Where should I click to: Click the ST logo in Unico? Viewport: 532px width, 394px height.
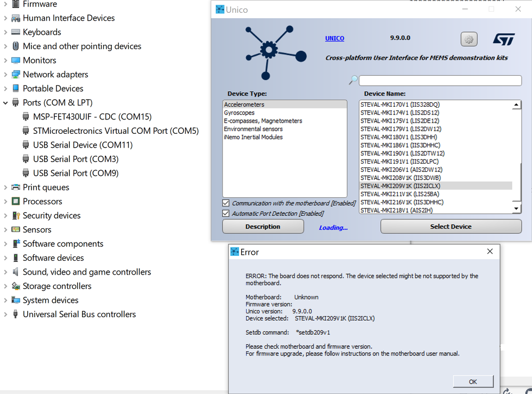coord(504,39)
